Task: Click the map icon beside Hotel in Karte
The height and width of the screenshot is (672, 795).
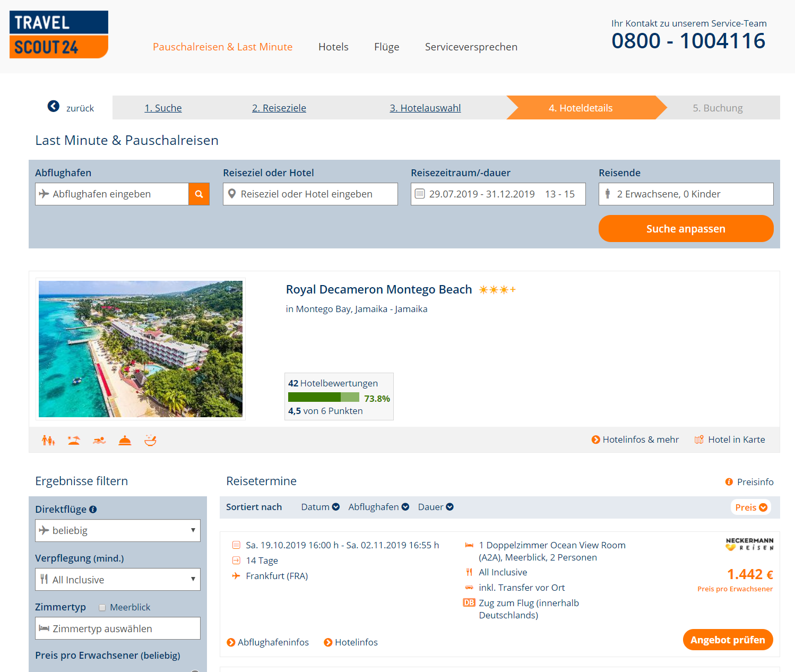Action: click(699, 440)
